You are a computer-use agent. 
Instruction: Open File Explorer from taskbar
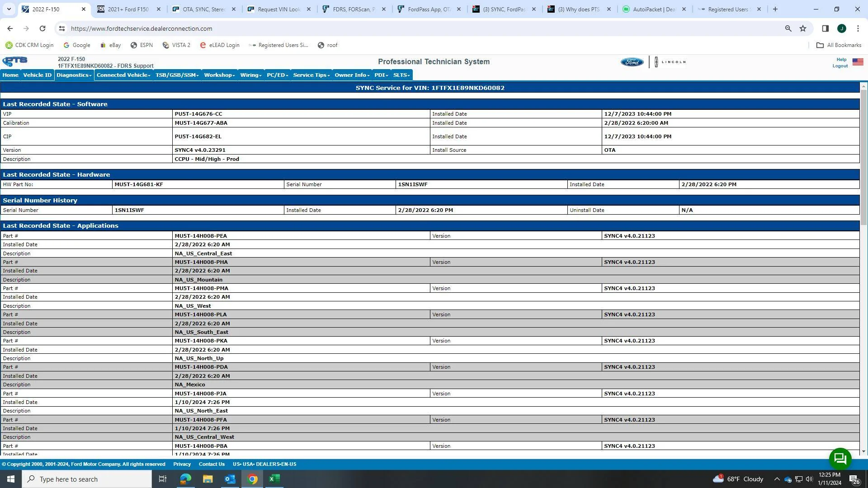coord(208,479)
